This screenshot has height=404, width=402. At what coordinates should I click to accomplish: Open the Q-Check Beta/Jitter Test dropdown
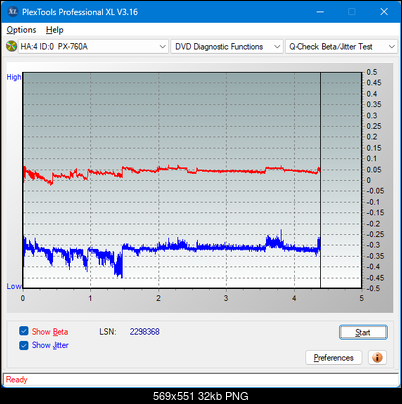click(x=342, y=46)
